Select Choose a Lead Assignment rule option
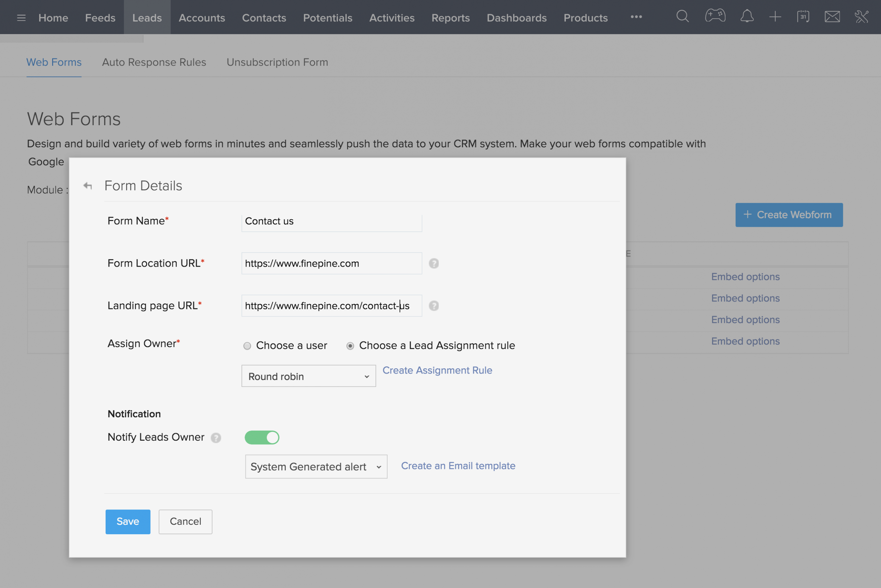881x588 pixels. (350, 346)
